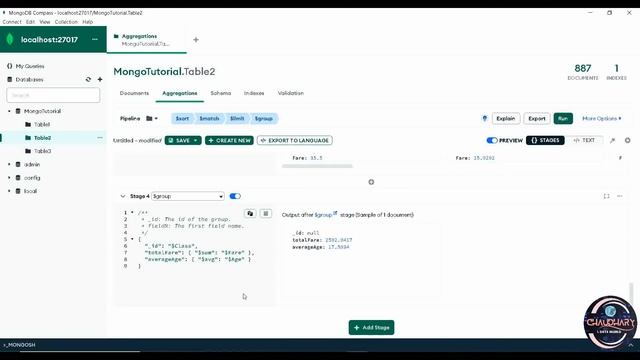Copy the Stage 4 editor contents
This screenshot has width=640, height=360.
pyautogui.click(x=250, y=213)
